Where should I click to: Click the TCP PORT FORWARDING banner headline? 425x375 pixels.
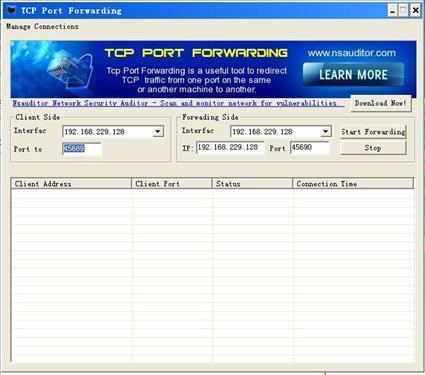(x=196, y=53)
